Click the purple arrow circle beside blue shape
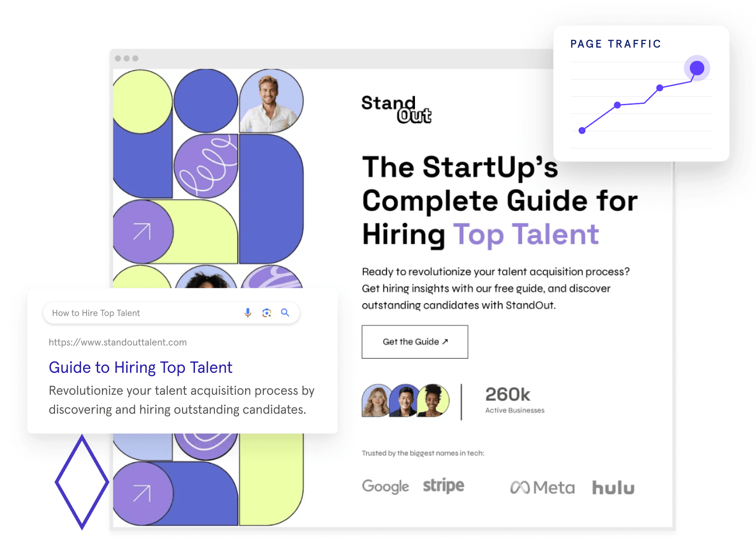756x556 pixels. [143, 493]
